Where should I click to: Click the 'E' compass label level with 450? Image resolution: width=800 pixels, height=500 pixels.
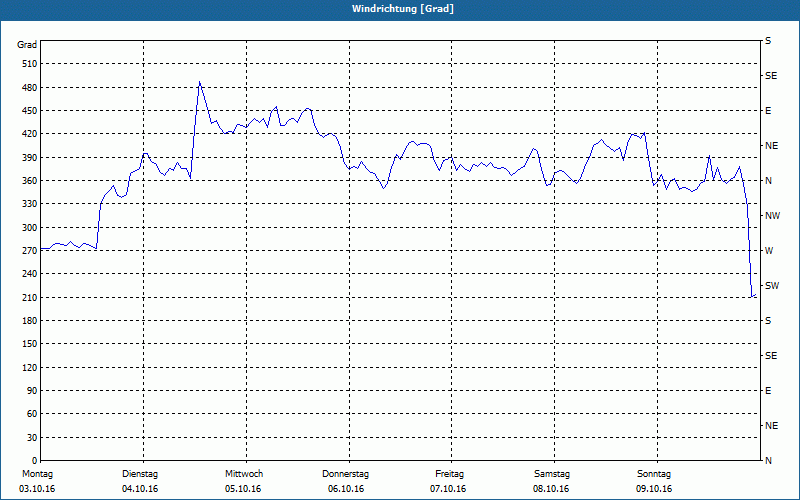point(768,111)
